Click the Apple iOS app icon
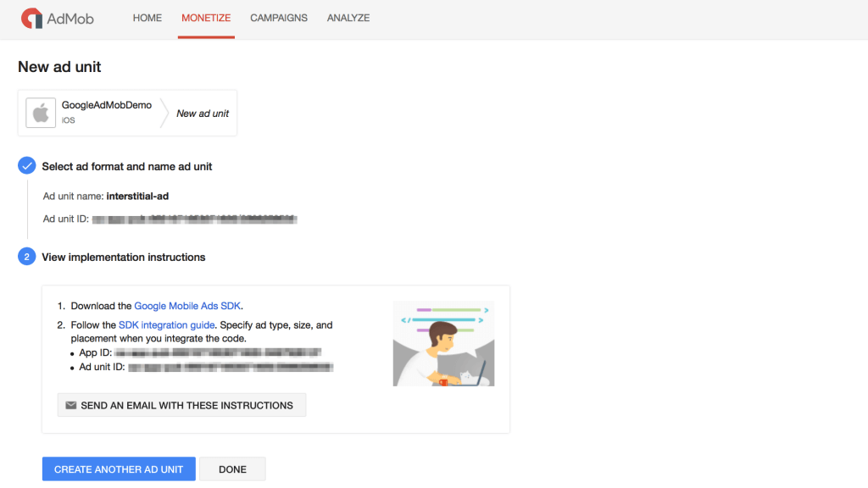This screenshot has width=868, height=488. [41, 113]
